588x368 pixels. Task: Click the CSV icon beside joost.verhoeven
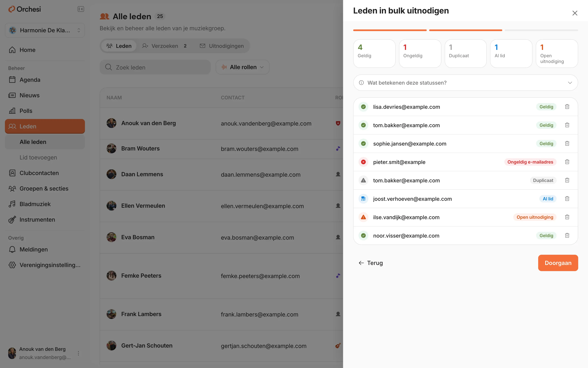pyautogui.click(x=363, y=199)
